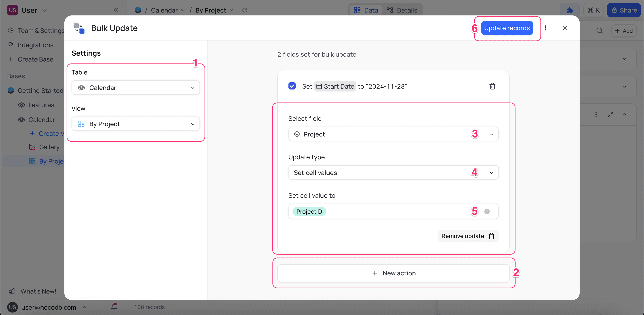The image size is (644, 315).
Task: Click the New action button
Action: point(393,273)
